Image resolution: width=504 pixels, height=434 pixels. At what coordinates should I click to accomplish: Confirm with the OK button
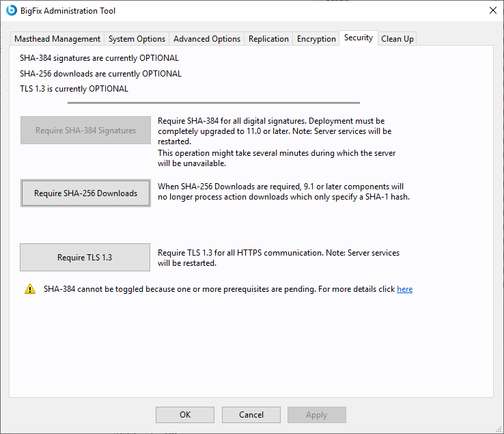(185, 415)
